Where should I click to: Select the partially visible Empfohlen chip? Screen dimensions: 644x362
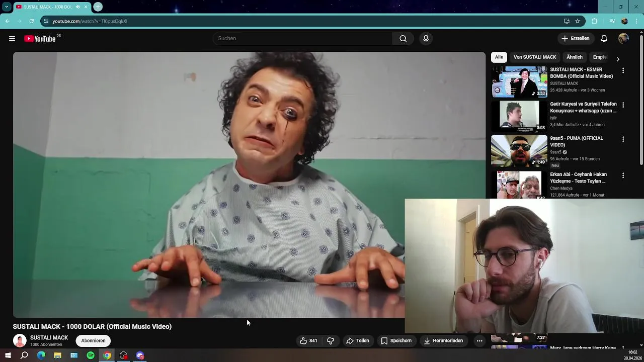600,57
